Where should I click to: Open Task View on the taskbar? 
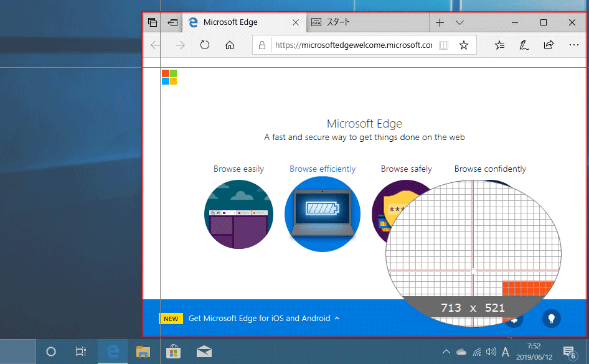coord(80,352)
